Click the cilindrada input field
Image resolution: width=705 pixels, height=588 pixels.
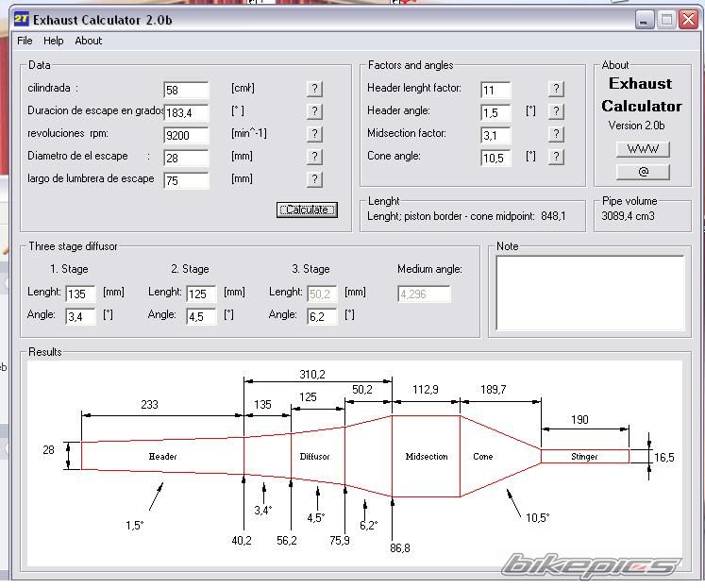tap(185, 91)
